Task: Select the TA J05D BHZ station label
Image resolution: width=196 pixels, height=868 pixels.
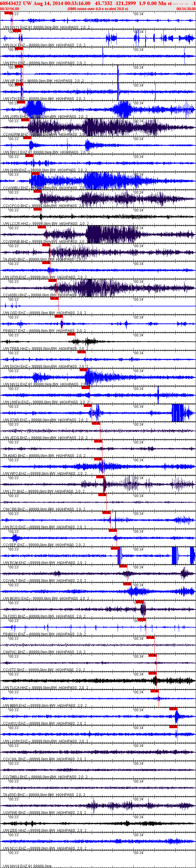Action: (x=44, y=795)
